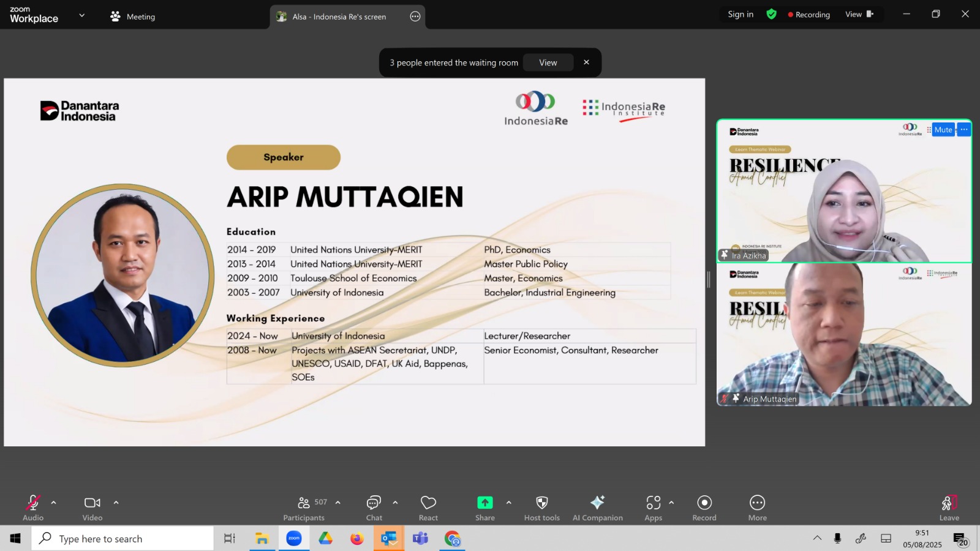Viewport: 980px width, 551px height.
Task: Unmute the Audio microphone
Action: tap(33, 503)
